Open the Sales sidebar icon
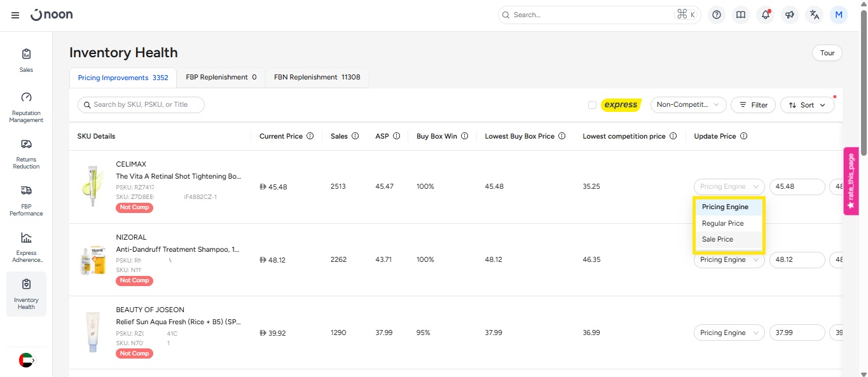The image size is (868, 377). tap(26, 60)
